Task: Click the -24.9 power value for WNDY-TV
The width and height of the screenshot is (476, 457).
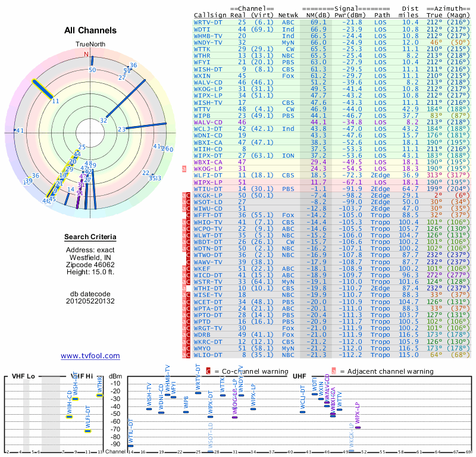Action: tap(352, 42)
